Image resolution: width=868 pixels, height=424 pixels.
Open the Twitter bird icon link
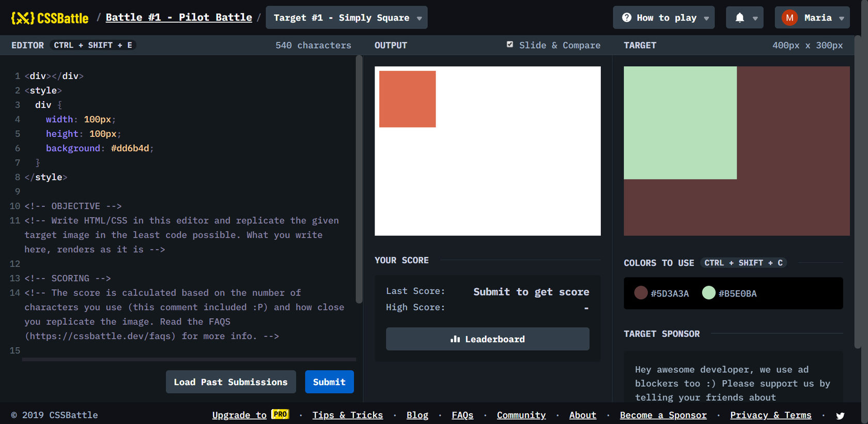[x=841, y=415]
